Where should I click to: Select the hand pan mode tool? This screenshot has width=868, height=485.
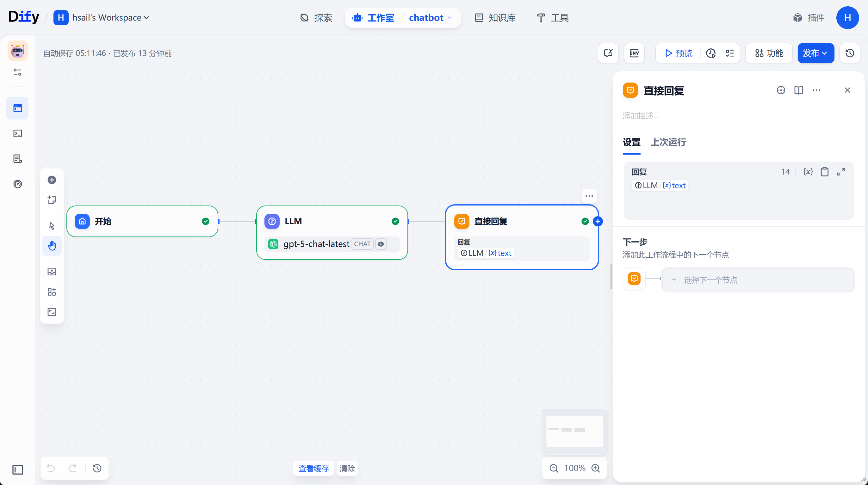click(x=52, y=246)
